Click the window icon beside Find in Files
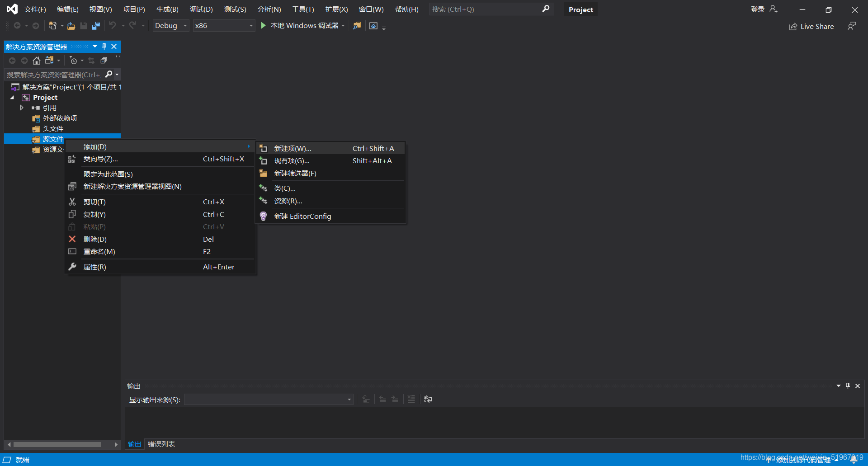The height and width of the screenshot is (466, 868). pyautogui.click(x=373, y=26)
